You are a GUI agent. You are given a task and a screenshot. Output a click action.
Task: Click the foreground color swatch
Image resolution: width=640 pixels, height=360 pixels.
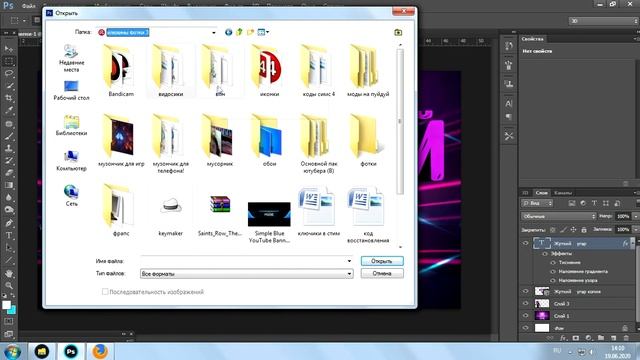pyautogui.click(x=7, y=305)
